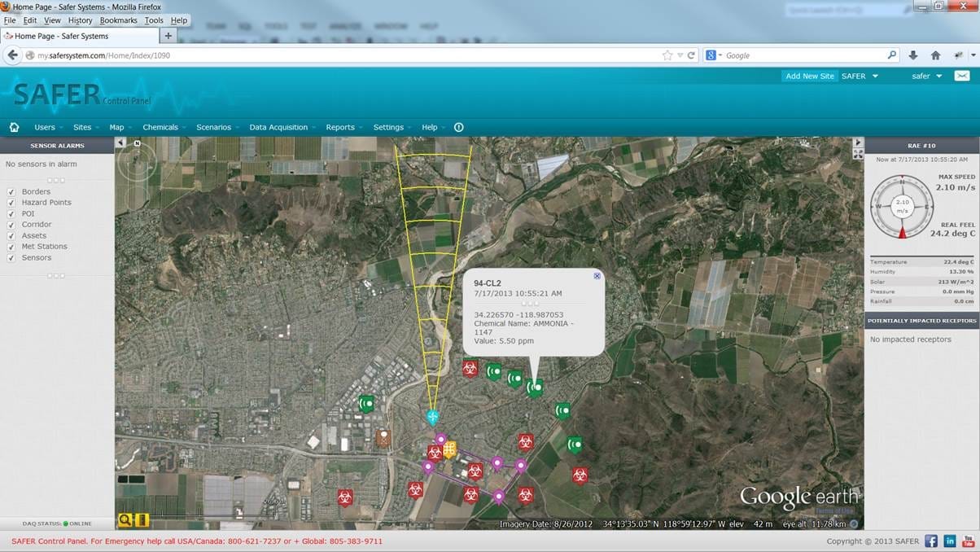Image resolution: width=980 pixels, height=552 pixels.
Task: Uncheck the Borders layer checkbox
Action: point(11,192)
